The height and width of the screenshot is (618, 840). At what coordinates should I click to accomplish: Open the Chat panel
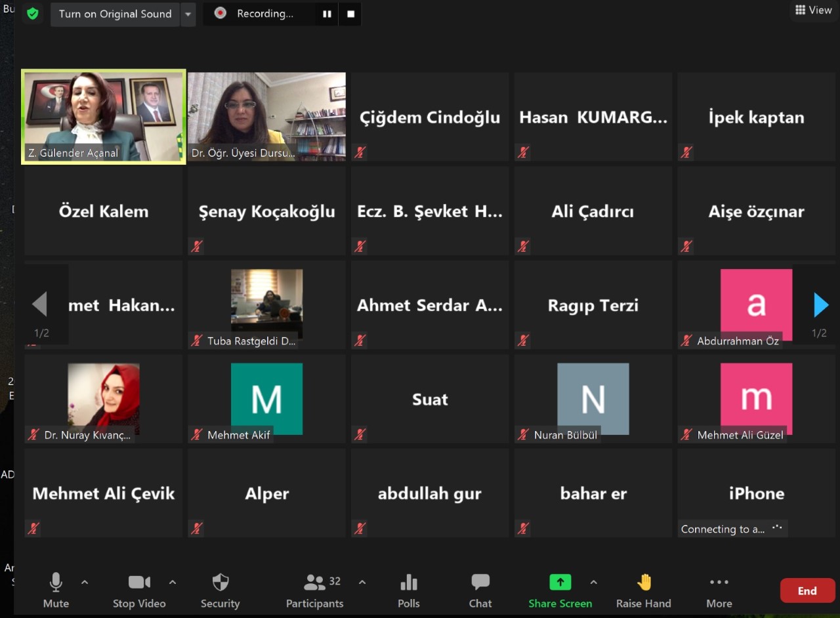click(x=480, y=590)
